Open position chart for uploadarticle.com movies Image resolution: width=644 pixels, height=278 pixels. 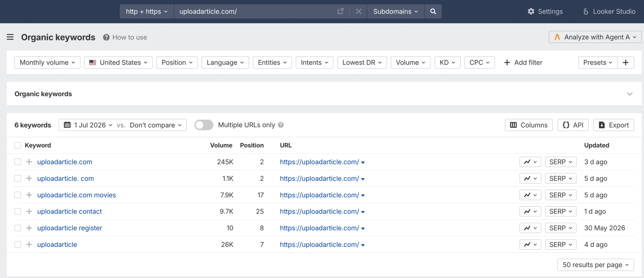click(530, 195)
